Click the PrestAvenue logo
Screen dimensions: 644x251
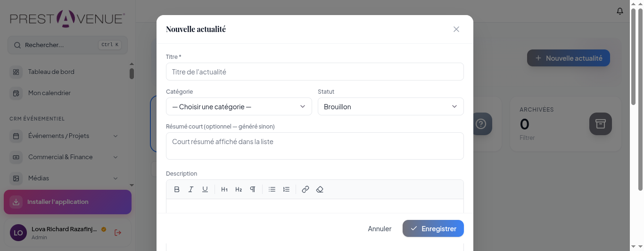coord(67,18)
